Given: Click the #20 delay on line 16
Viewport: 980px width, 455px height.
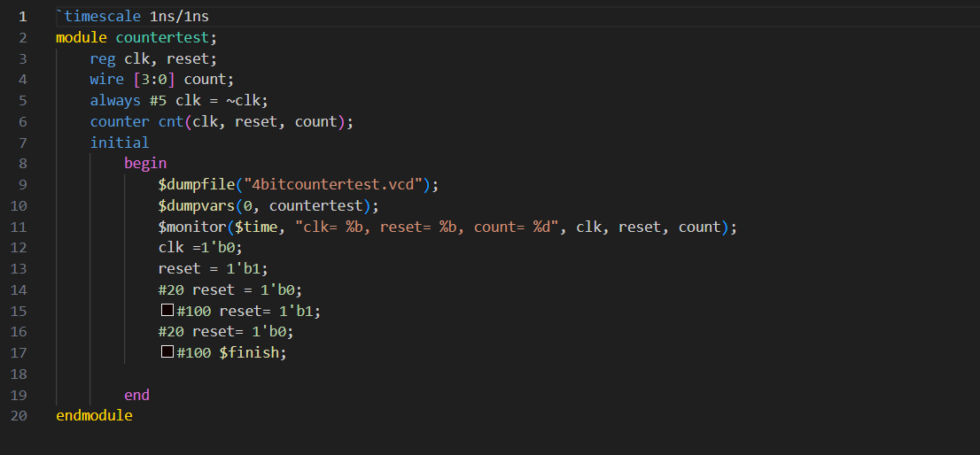Looking at the screenshot, I should tap(171, 332).
